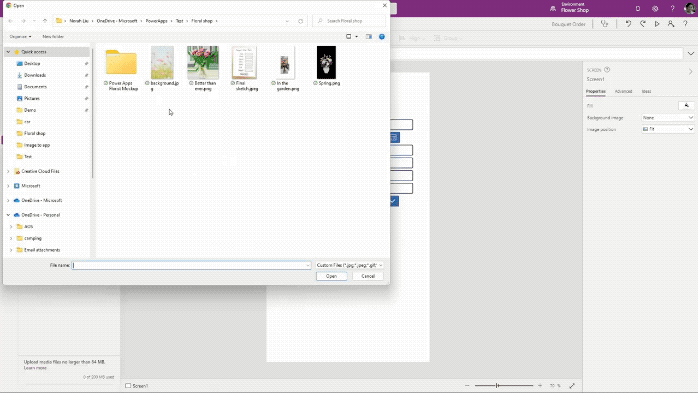Toggle the preview pane icon in dialog
Image resolution: width=698 pixels, height=393 pixels.
click(369, 36)
